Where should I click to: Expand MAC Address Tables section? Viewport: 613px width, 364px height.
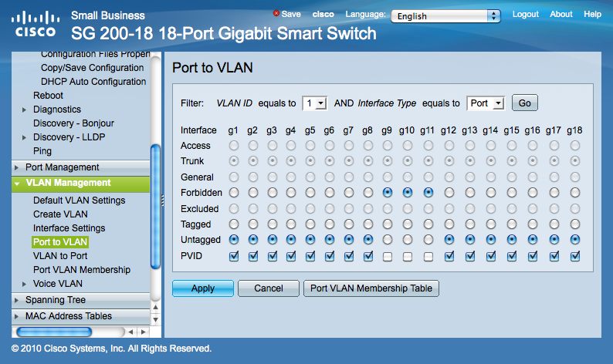tap(16, 316)
